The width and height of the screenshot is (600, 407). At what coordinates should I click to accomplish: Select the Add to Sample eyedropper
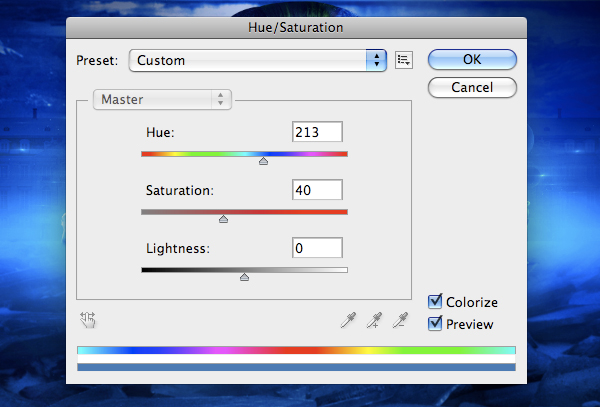click(x=374, y=320)
